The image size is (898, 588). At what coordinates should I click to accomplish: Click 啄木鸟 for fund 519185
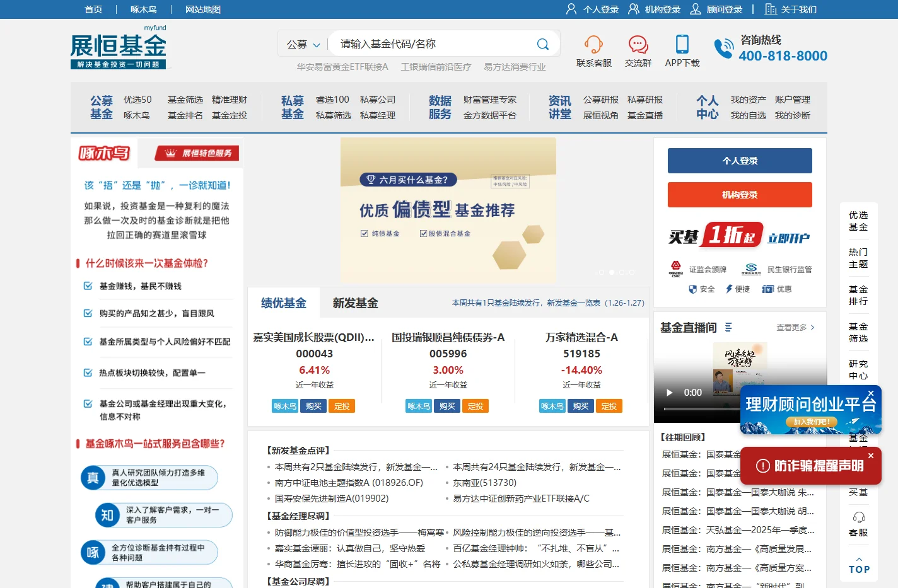(552, 406)
